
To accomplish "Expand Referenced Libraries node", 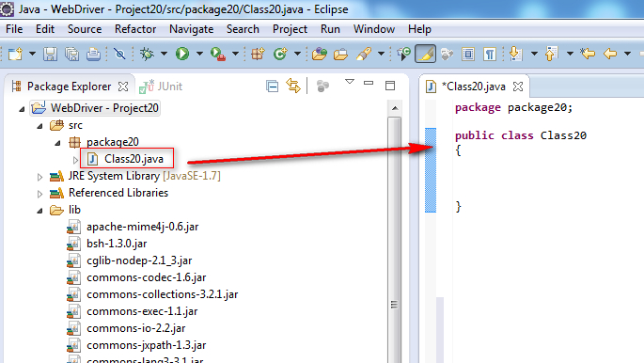I will [x=39, y=194].
